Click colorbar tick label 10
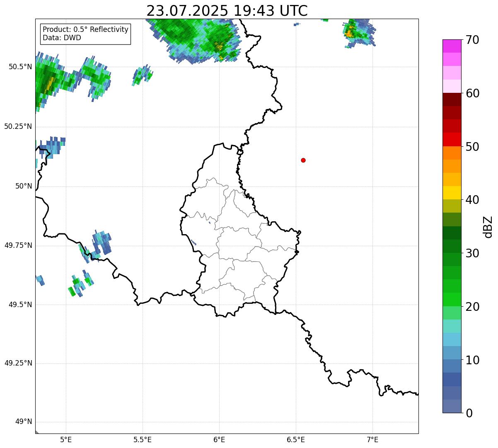The width and height of the screenshot is (498, 448). point(472,360)
